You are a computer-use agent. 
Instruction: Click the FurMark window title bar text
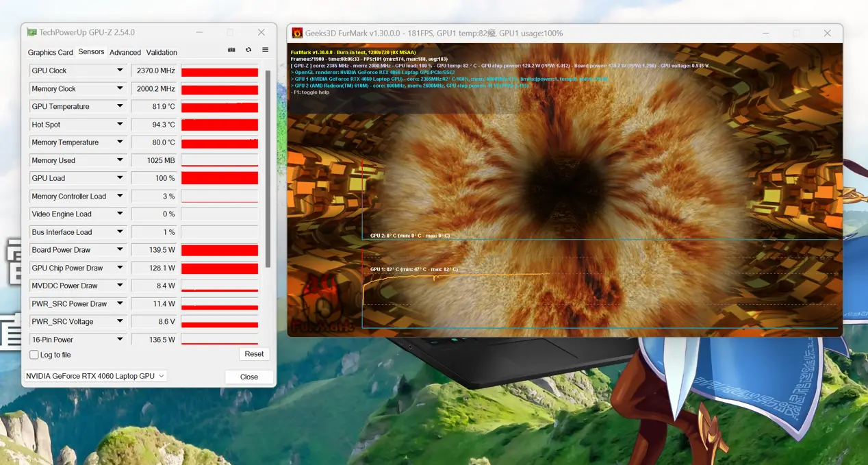tap(434, 33)
